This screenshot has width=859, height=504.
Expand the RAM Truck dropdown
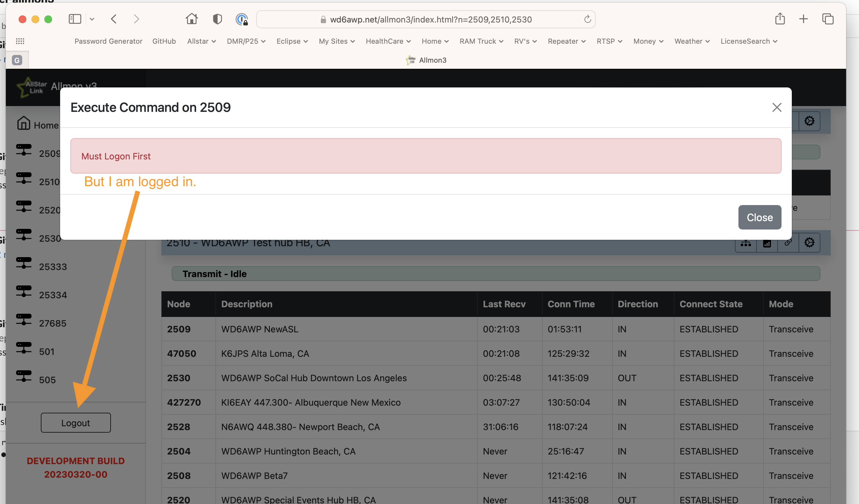click(481, 41)
